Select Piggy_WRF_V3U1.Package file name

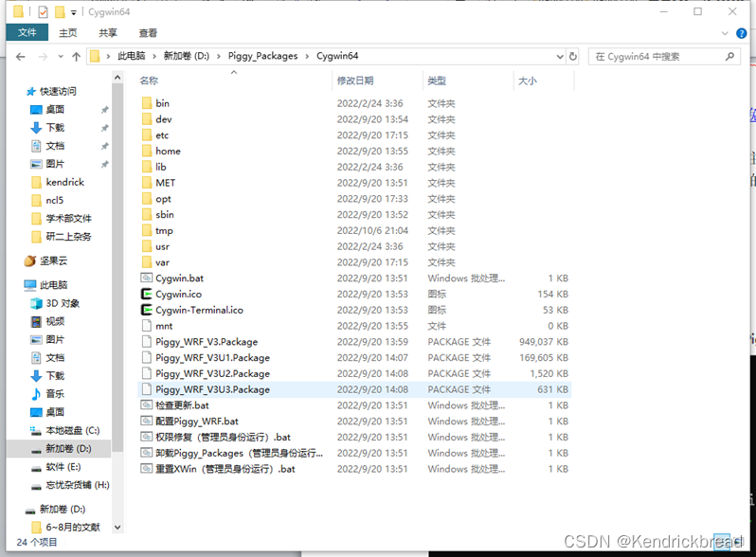tap(212, 358)
